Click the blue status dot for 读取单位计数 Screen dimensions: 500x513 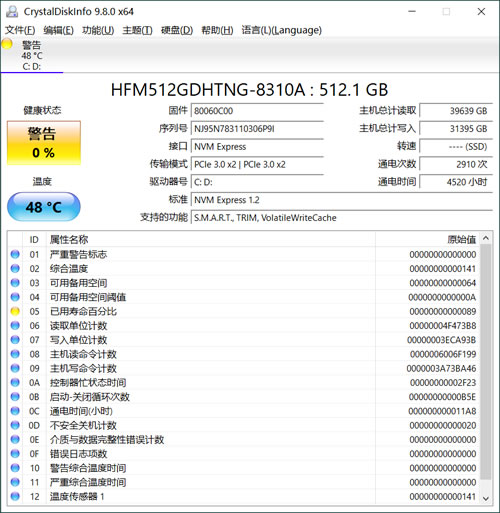(15, 326)
